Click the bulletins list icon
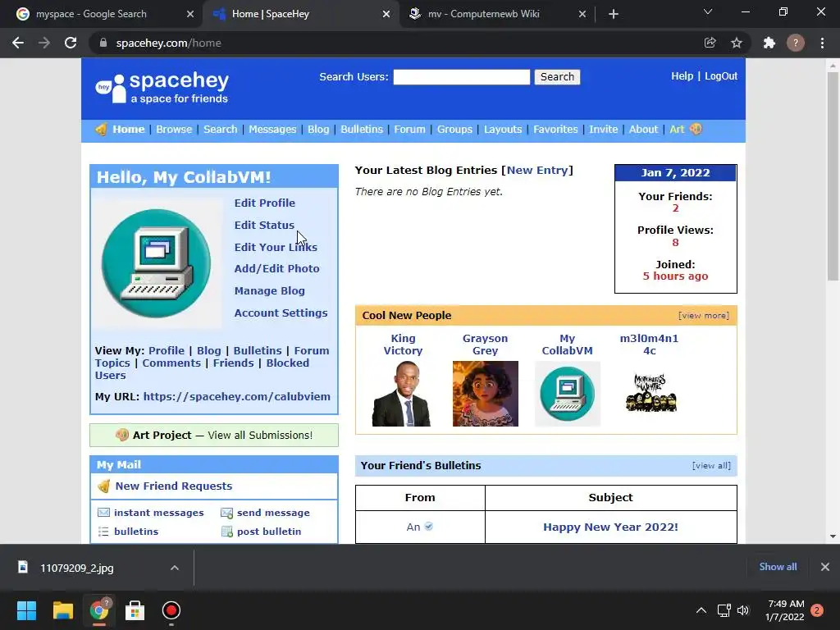840x630 pixels. pos(103,532)
